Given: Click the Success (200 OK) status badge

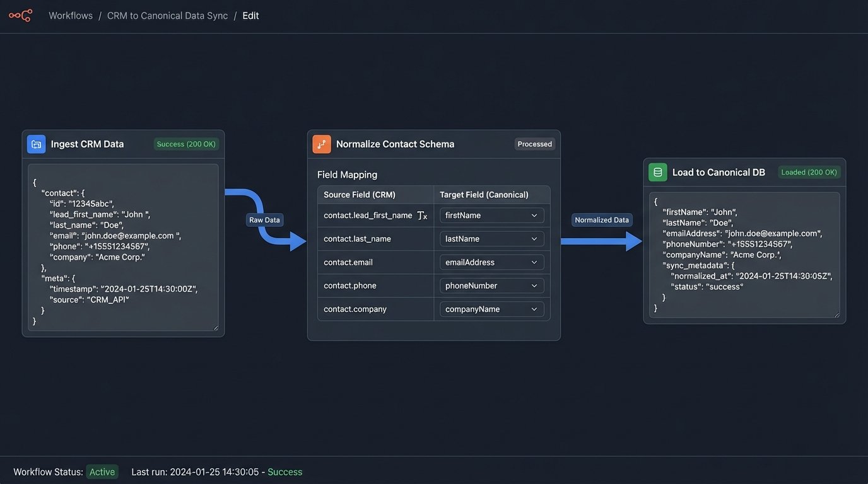Looking at the screenshot, I should 186,144.
